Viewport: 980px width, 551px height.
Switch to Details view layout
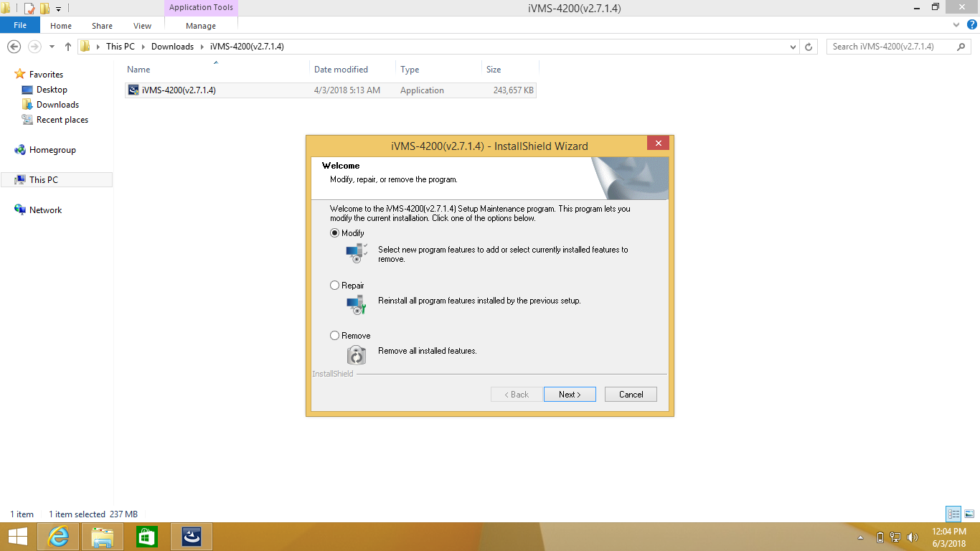953,514
